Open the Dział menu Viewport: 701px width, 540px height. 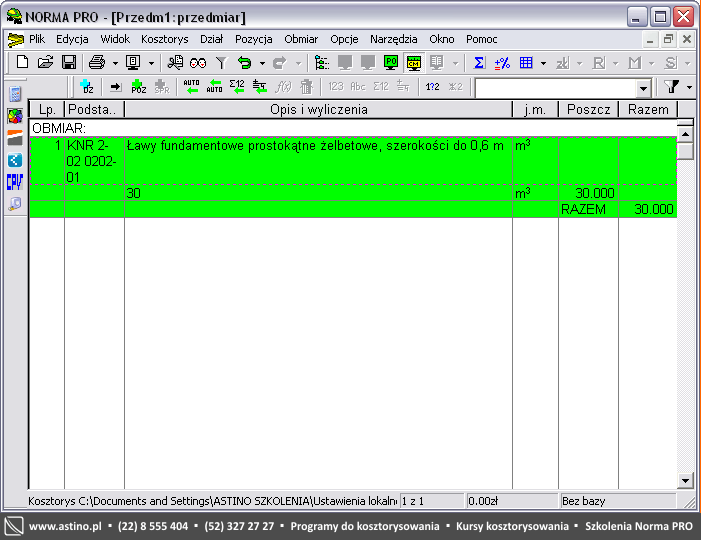pos(211,39)
